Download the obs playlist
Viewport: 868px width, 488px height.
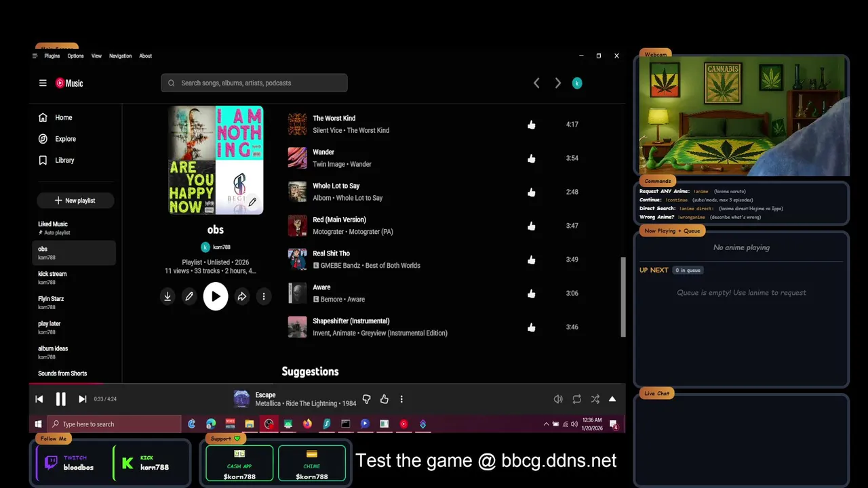[167, 296]
